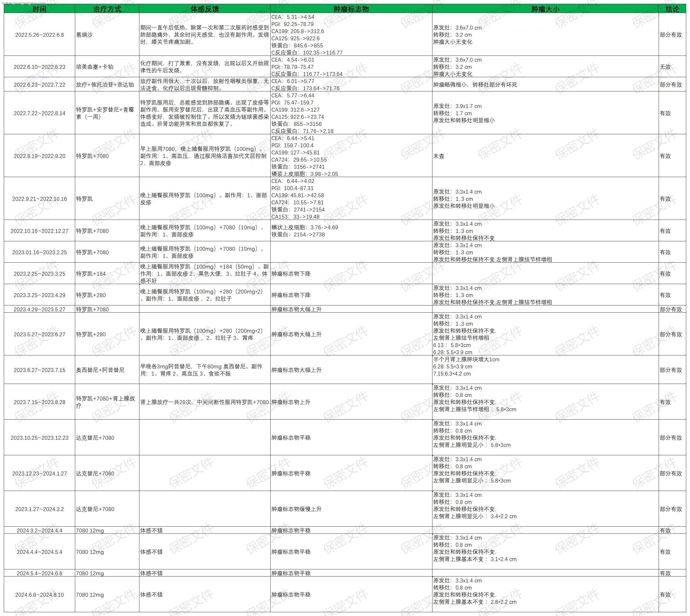
Task: Select the 时间 column header
Action: (x=39, y=9)
